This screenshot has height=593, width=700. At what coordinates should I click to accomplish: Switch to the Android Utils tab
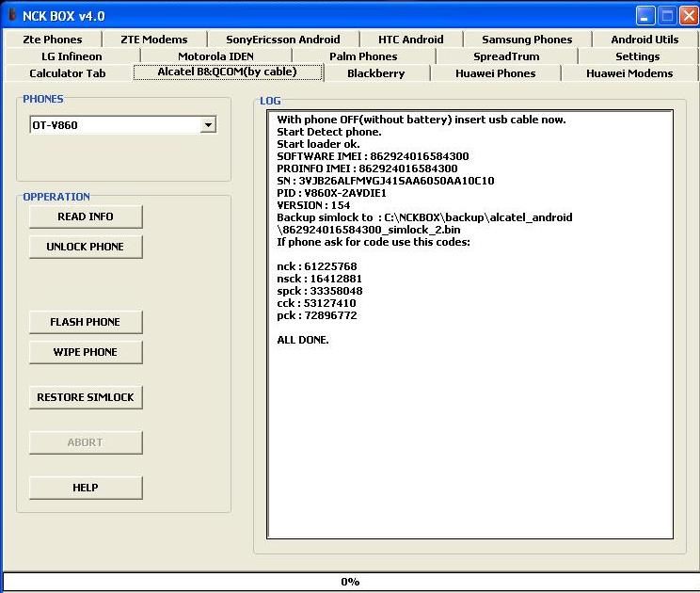pyautogui.click(x=644, y=40)
